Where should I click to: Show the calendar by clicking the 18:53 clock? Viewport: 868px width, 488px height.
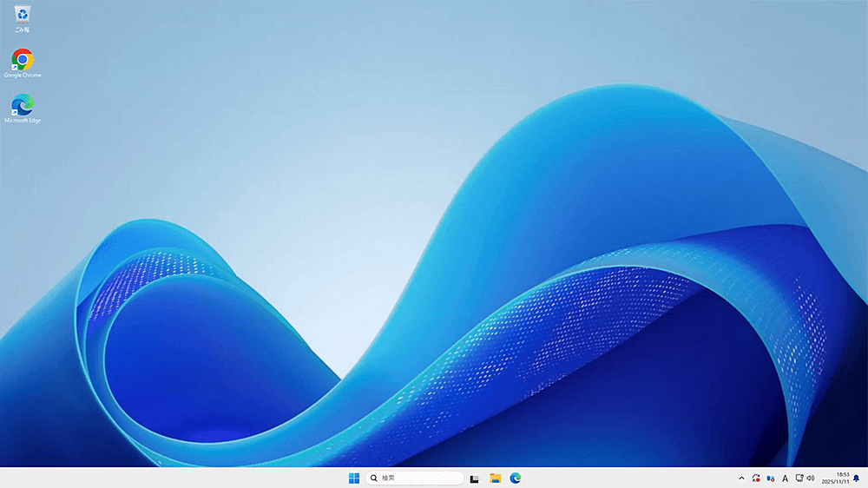coord(835,478)
